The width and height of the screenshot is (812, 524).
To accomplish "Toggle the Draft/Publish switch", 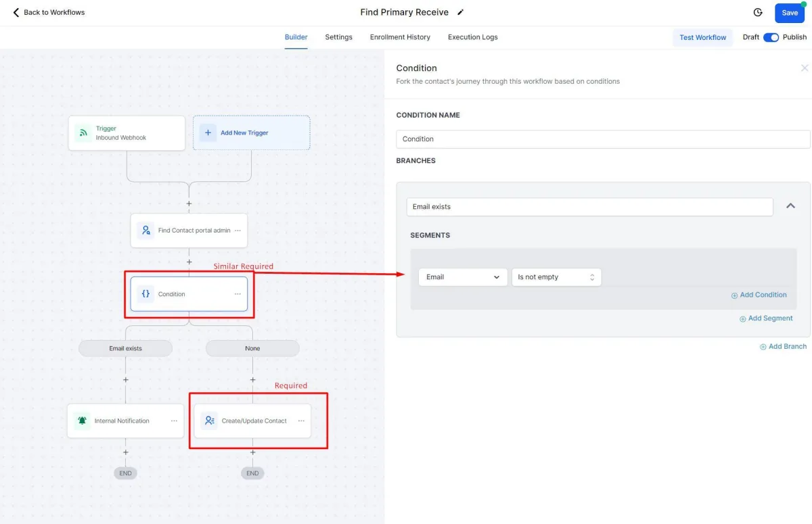I will click(x=771, y=37).
